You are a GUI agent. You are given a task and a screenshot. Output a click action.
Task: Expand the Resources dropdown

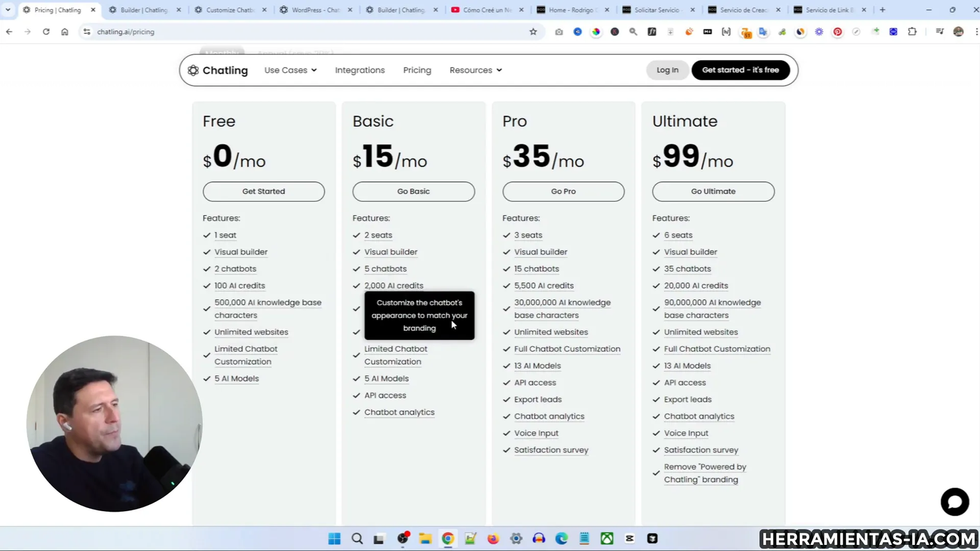tap(475, 70)
